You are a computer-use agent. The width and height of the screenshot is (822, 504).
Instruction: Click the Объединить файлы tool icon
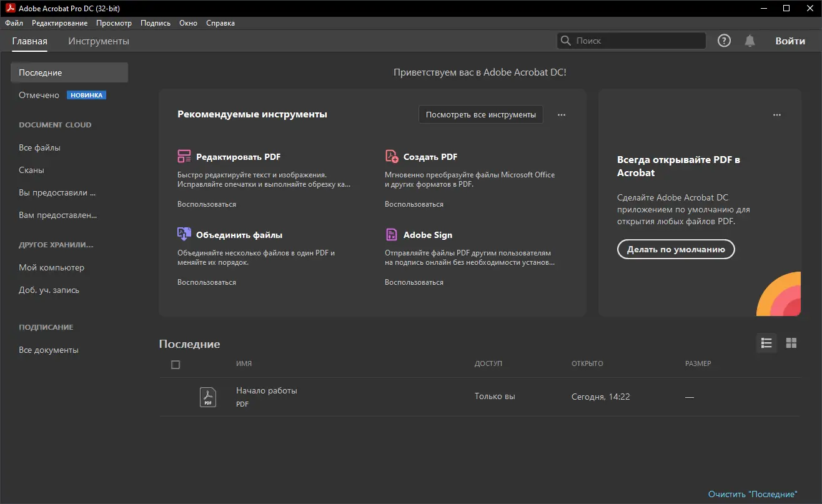[x=184, y=234]
